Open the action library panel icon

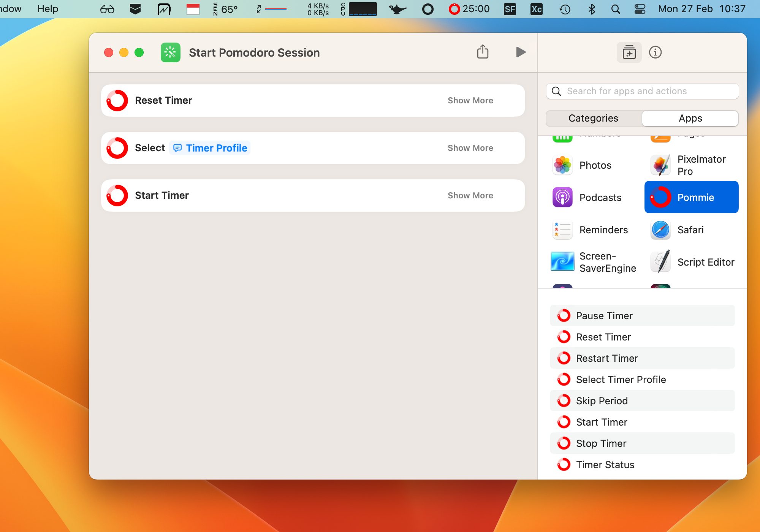click(629, 52)
